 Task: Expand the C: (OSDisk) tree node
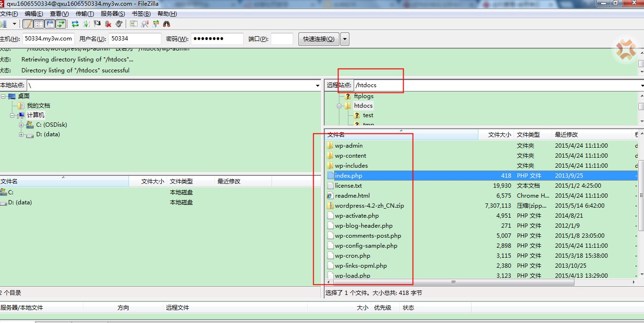(21, 125)
